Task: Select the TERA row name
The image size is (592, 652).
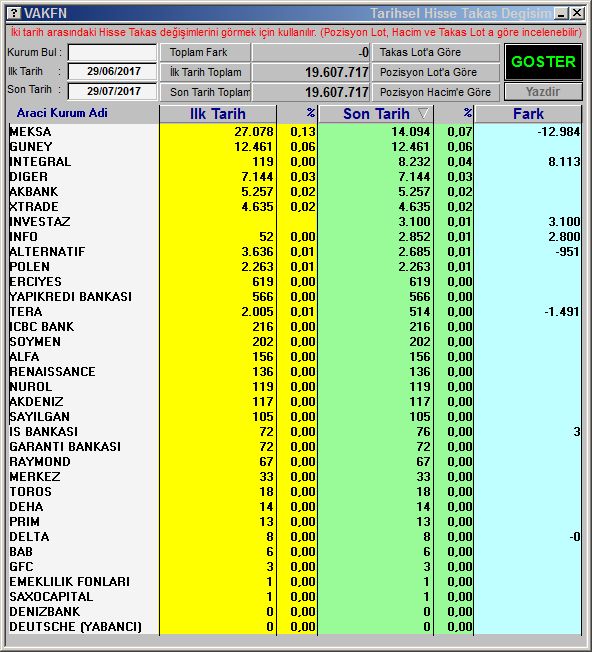Action: click(26, 311)
